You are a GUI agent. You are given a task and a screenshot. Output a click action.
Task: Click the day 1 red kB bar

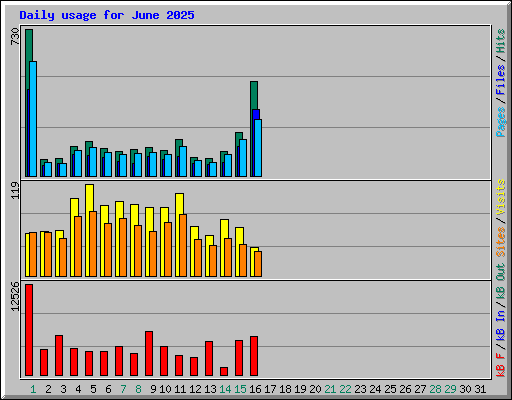coord(29,330)
